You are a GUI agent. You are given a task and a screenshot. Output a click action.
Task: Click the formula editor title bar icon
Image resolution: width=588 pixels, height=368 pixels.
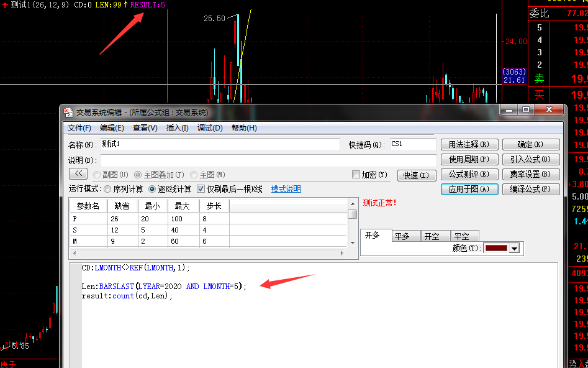point(68,113)
